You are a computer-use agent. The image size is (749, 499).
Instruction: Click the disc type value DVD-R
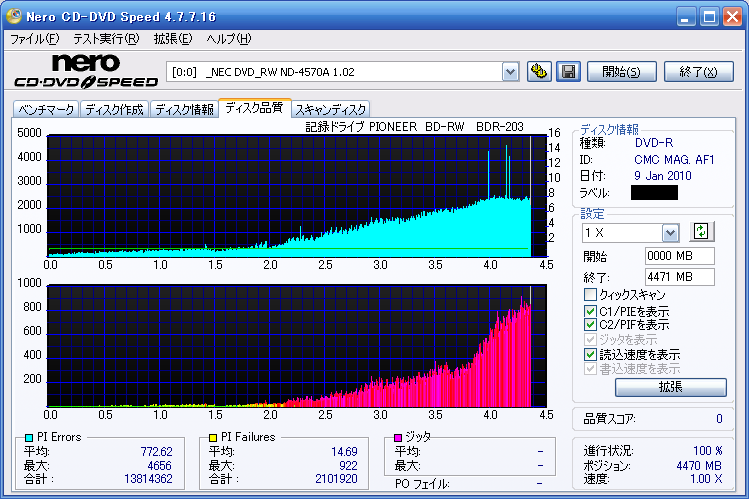click(x=654, y=143)
